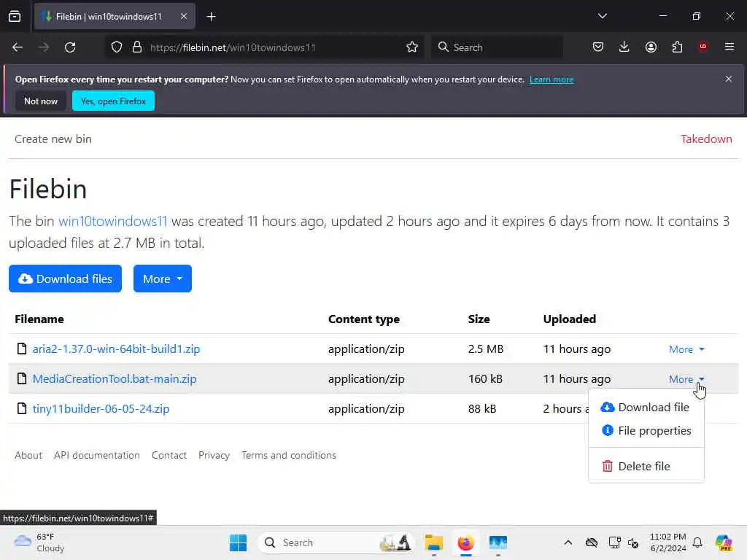747x560 pixels.
Task: Reload the current page
Action: pos(70,47)
